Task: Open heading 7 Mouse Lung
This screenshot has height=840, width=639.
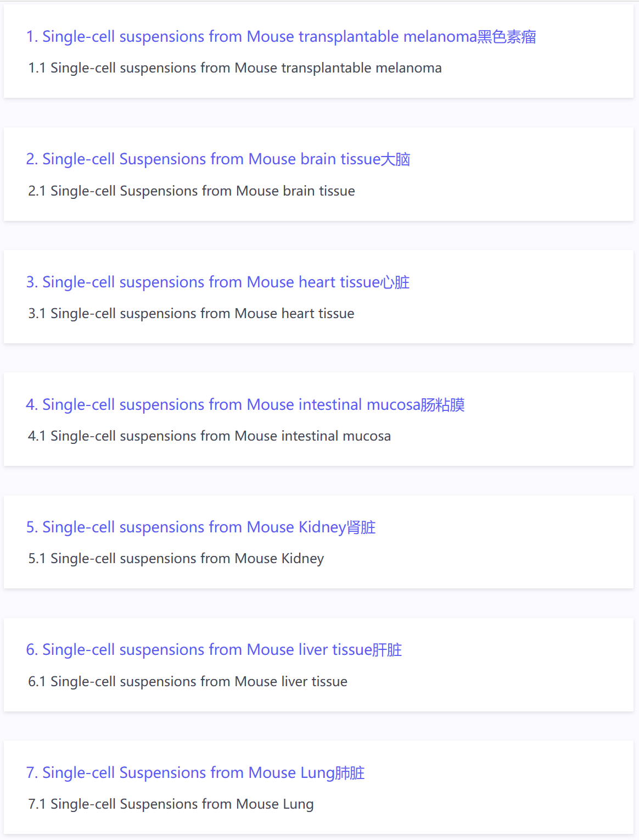Action: [x=195, y=773]
